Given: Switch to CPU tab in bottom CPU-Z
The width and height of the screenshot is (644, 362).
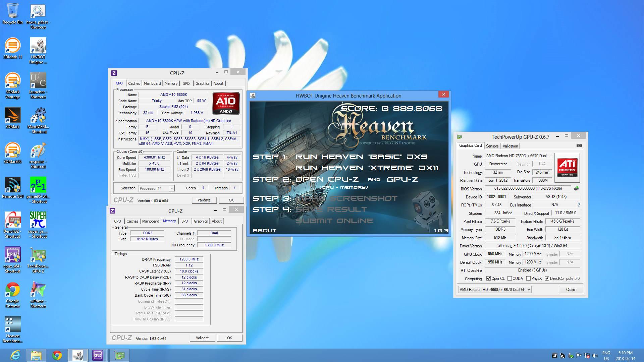Looking at the screenshot, I should (117, 221).
